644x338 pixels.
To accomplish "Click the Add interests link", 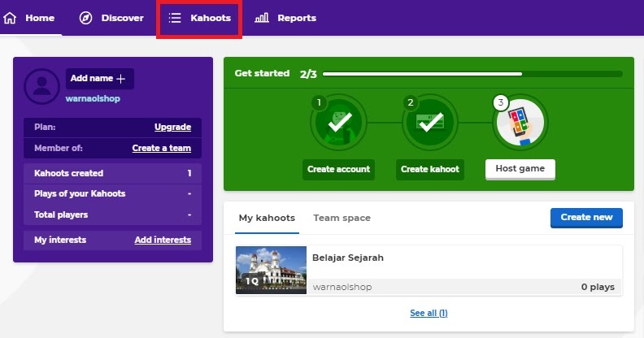I will pos(163,240).
